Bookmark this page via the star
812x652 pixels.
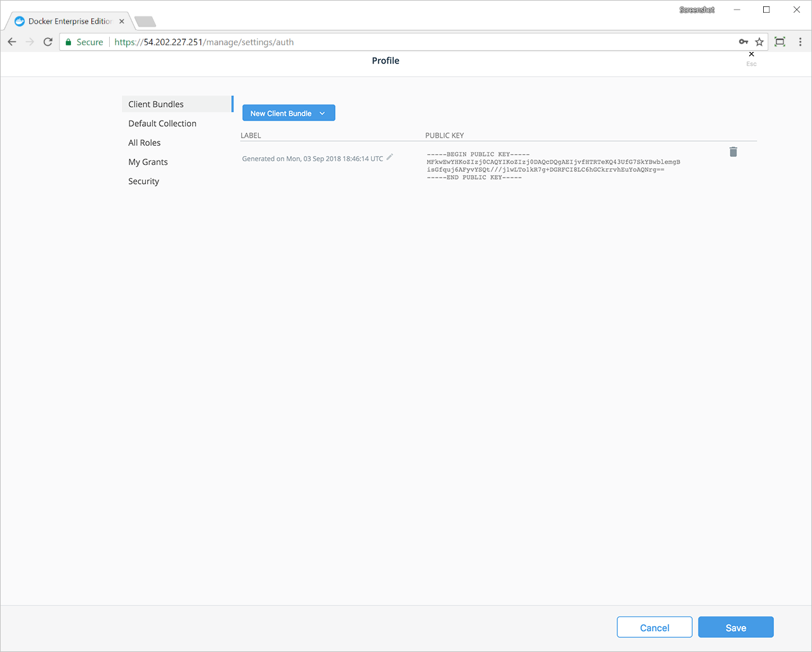coord(759,41)
